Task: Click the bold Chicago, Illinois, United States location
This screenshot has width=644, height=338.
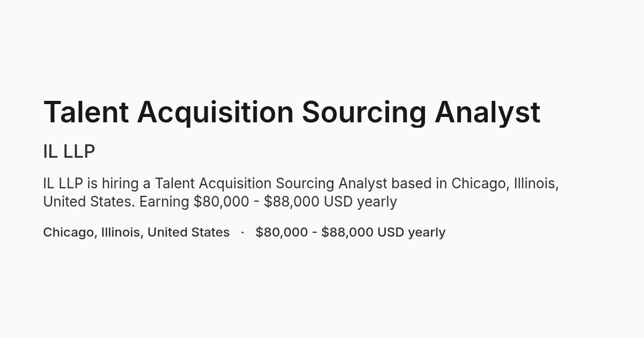Action: click(136, 232)
